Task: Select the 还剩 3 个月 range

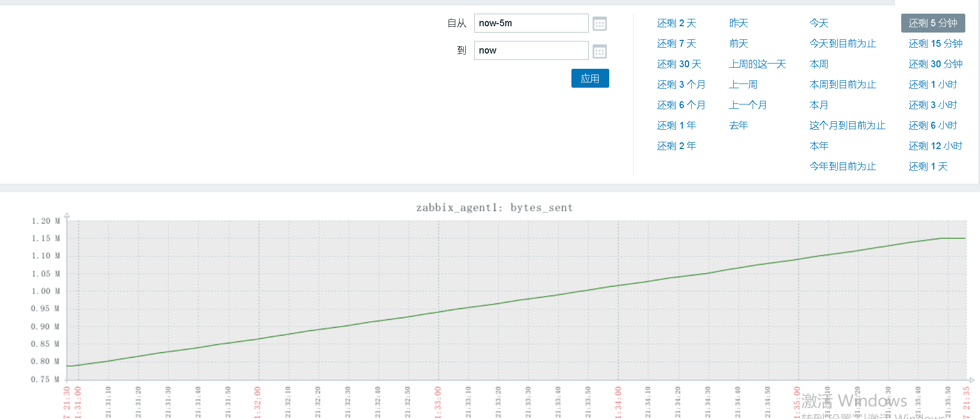Action: (x=681, y=85)
